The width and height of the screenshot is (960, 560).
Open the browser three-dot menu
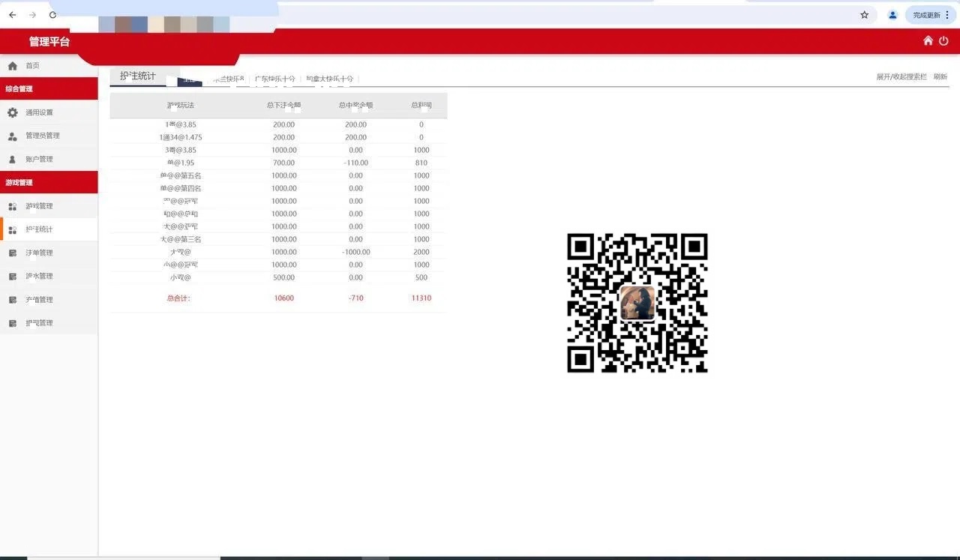tap(948, 15)
